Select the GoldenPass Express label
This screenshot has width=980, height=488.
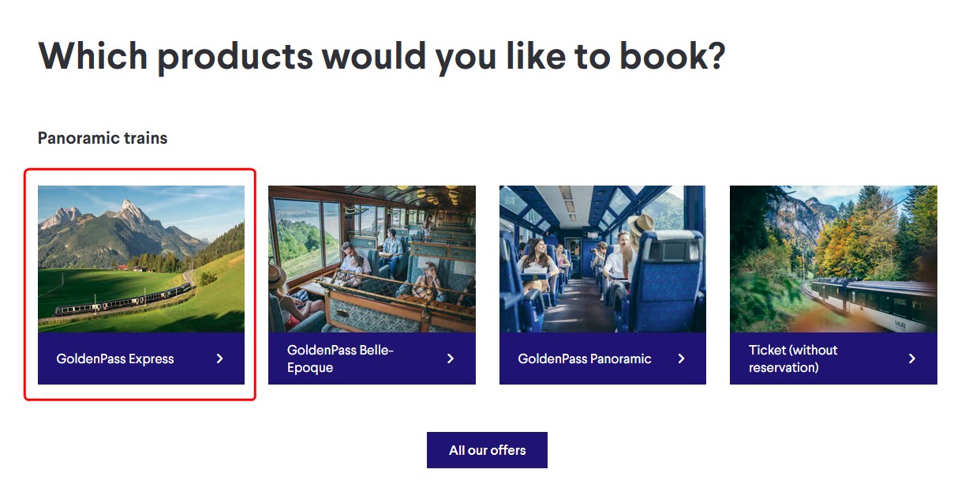click(115, 358)
